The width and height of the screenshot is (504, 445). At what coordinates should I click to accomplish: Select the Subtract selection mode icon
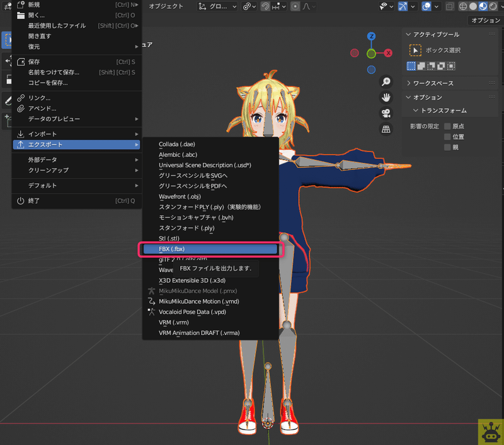[431, 66]
